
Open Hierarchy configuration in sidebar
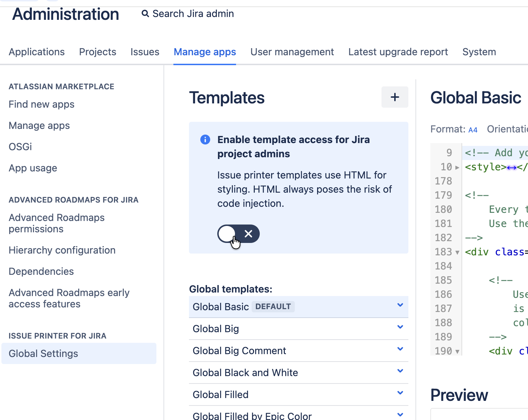click(62, 250)
